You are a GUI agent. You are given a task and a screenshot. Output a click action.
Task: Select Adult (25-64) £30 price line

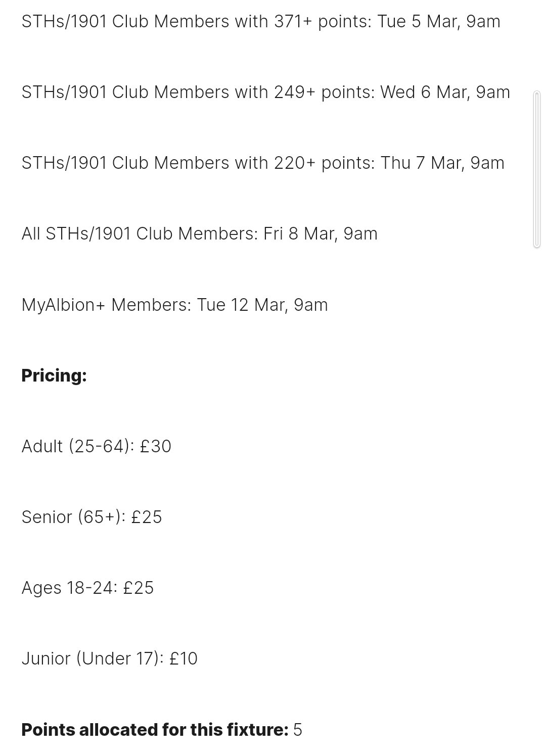click(97, 446)
